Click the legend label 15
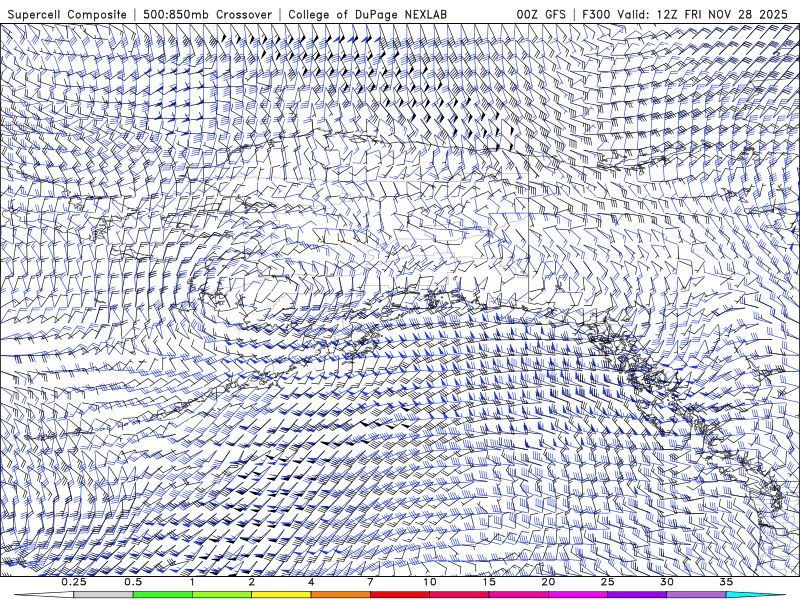 coord(489,582)
